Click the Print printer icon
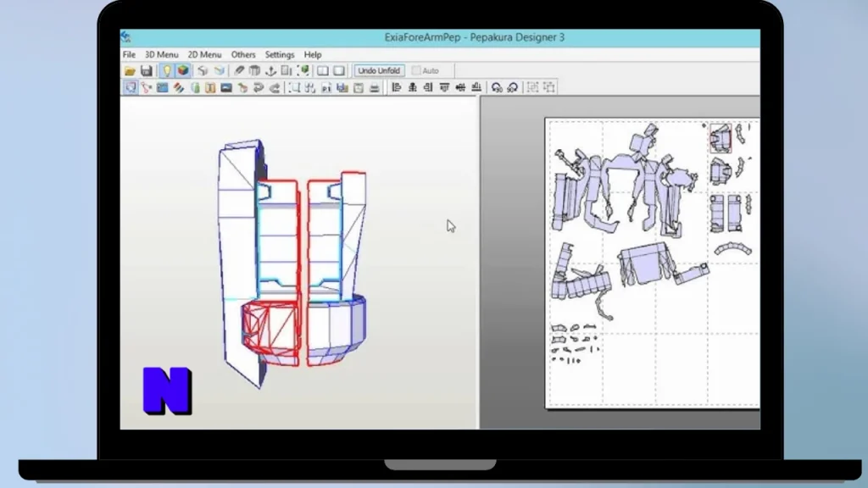 375,87
